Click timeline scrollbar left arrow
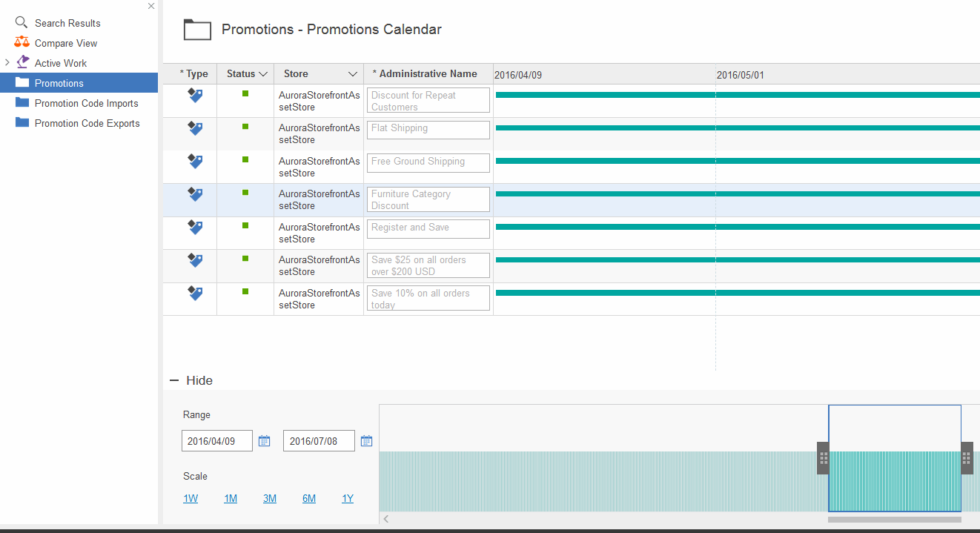Screen dimensions: 980x533 tap(385, 519)
